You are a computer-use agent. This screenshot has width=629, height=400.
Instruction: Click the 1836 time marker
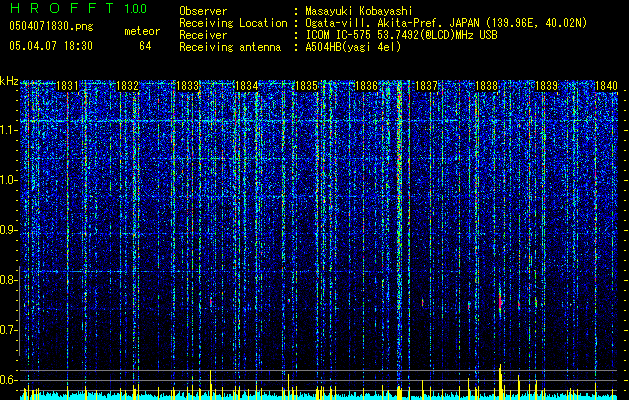tap(366, 86)
